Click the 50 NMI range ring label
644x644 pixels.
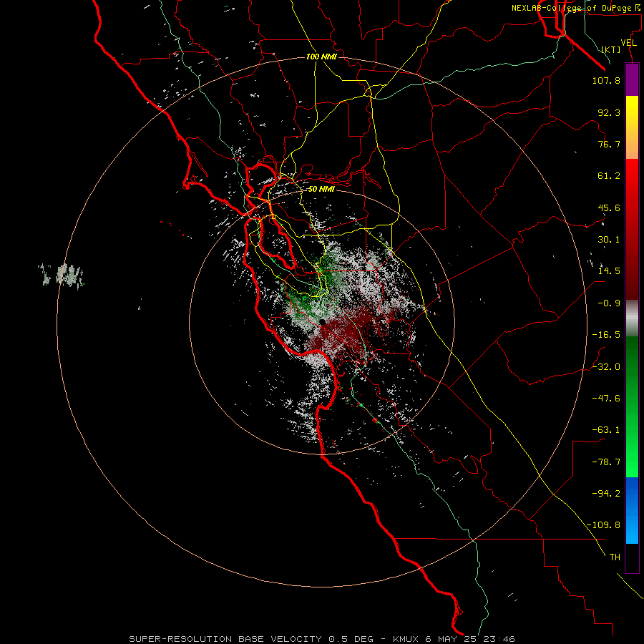321,189
